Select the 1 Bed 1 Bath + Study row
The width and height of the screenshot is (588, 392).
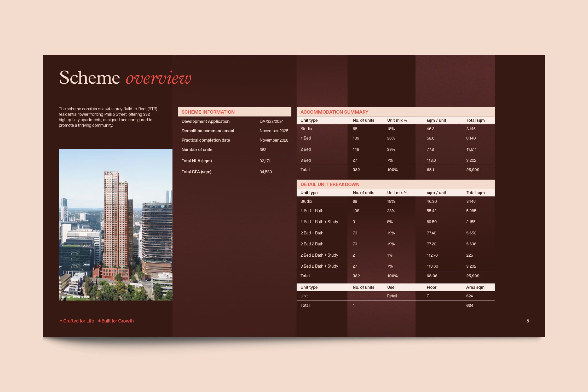click(395, 222)
